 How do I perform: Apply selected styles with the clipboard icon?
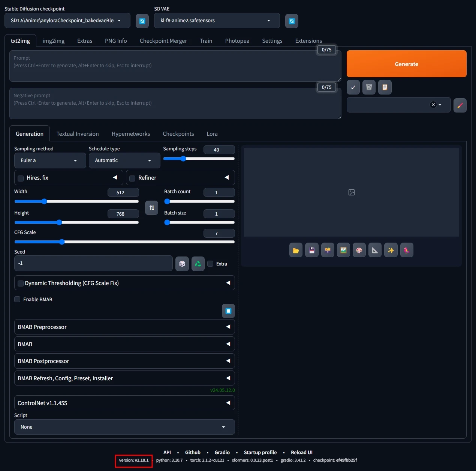pos(385,87)
